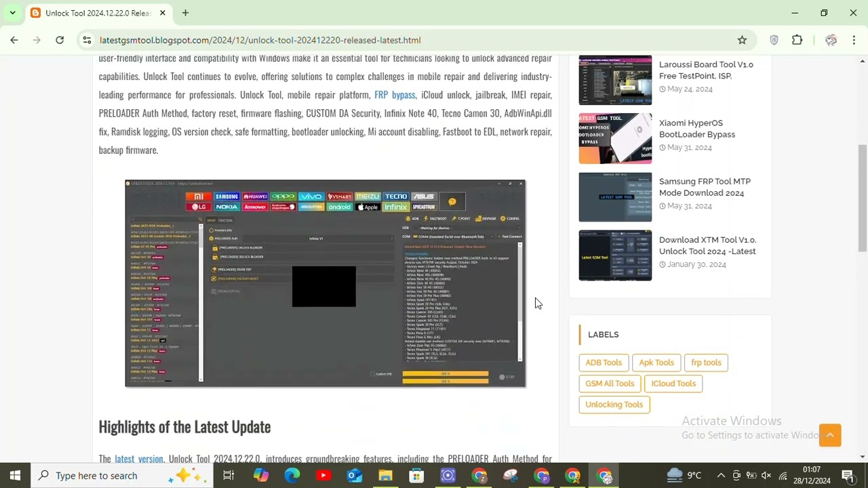Open the weather widget showing 9°C
The height and width of the screenshot is (488, 868).
pos(684,475)
